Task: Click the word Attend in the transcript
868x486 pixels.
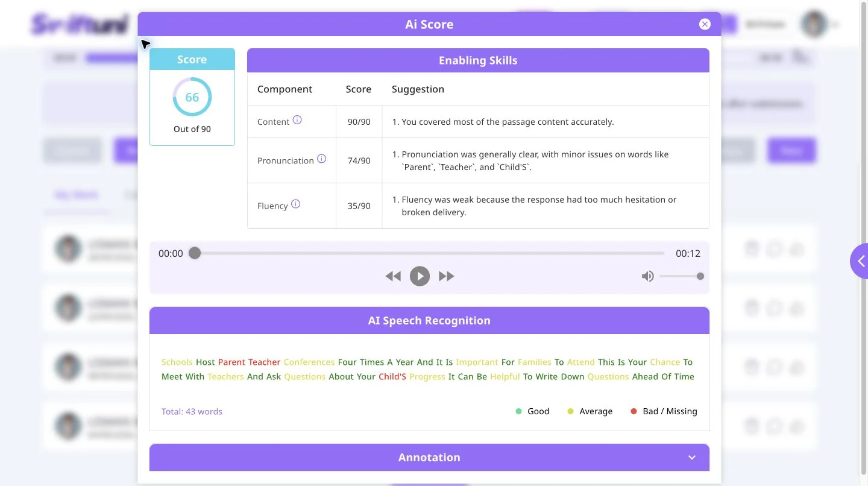Action: [x=581, y=362]
